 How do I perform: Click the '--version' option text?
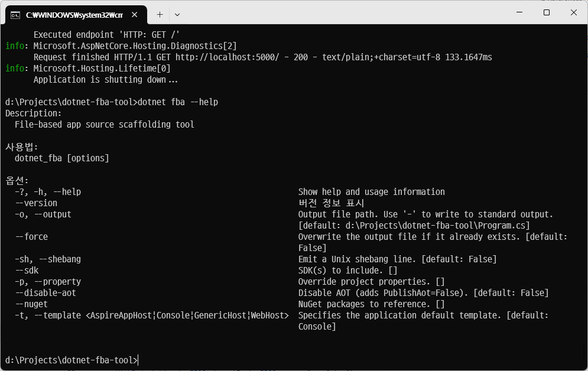36,203
